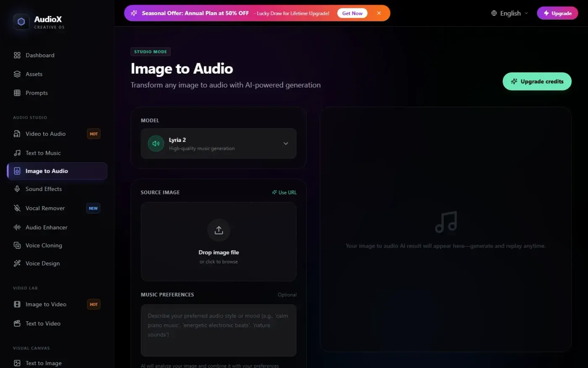
Task: Dismiss the seasonal offer banner
Action: coord(379,13)
